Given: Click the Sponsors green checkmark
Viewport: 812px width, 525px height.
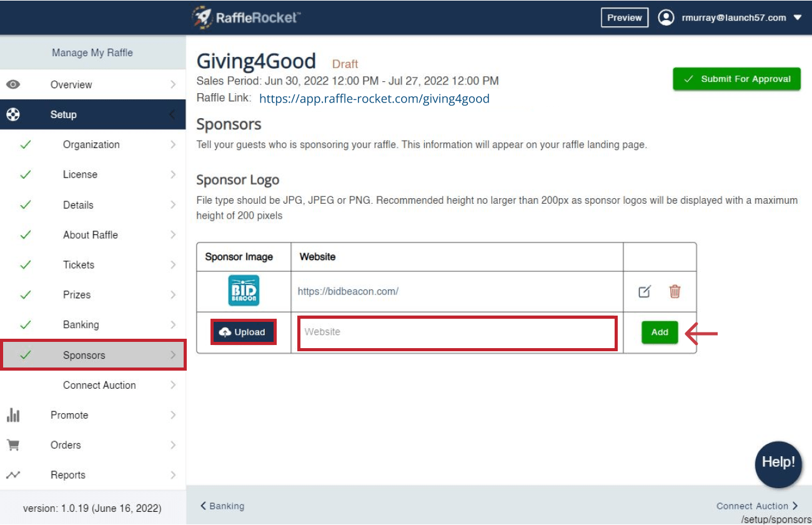Looking at the screenshot, I should tap(26, 355).
